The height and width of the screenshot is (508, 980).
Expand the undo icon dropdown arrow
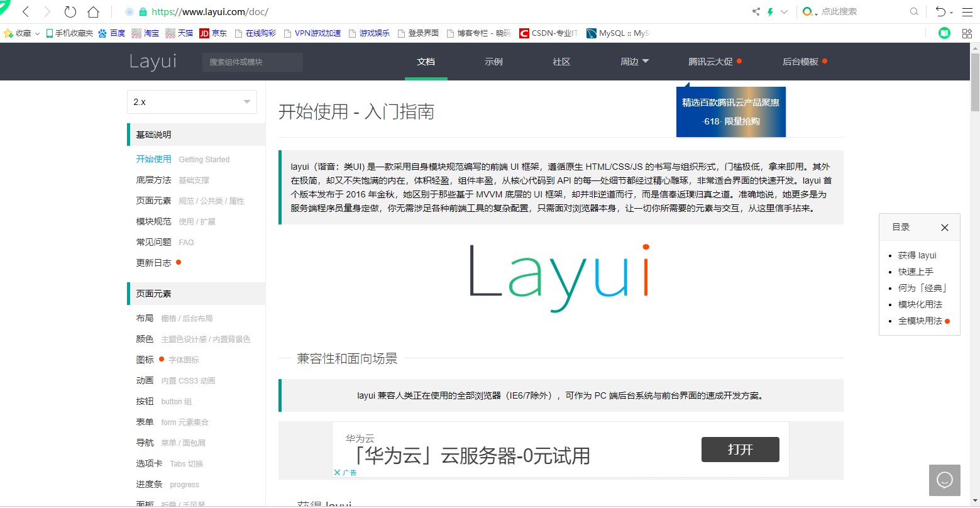pos(952,12)
